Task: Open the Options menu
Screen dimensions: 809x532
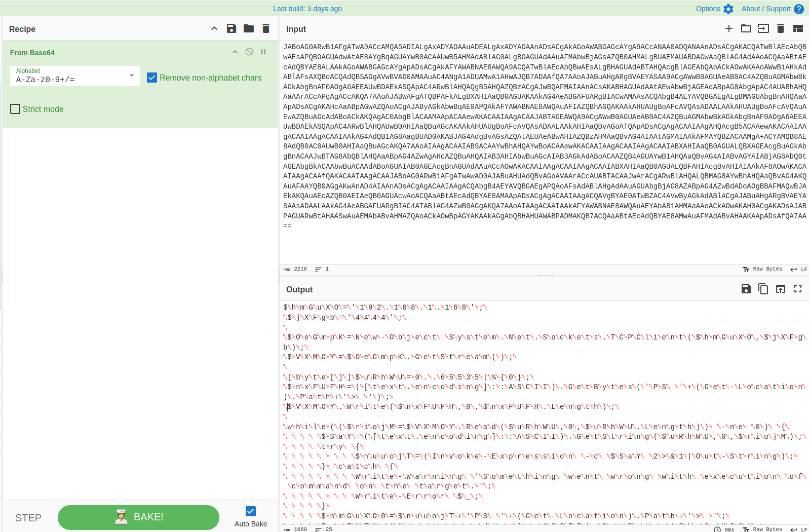Action: [714, 9]
